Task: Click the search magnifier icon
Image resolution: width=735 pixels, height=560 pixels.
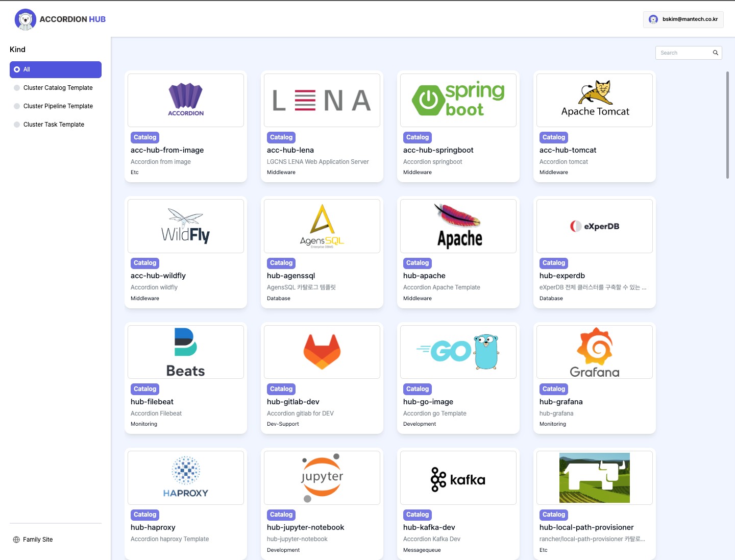Action: click(716, 53)
